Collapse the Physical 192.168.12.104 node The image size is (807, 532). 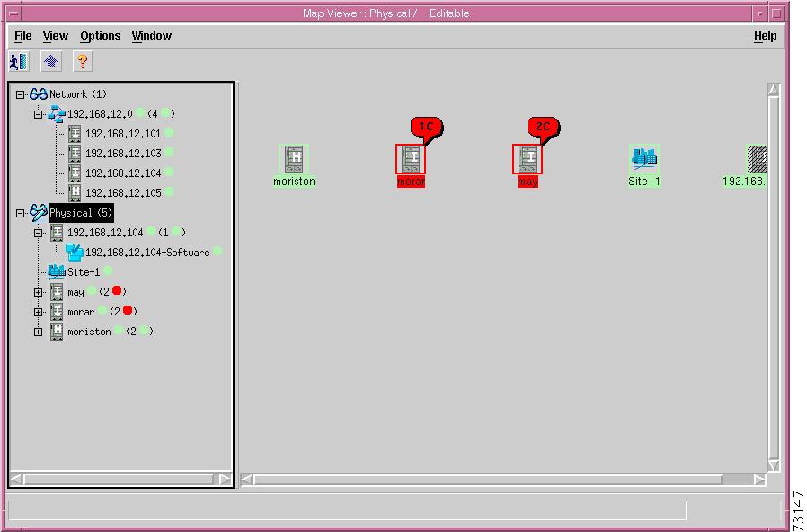coord(38,233)
